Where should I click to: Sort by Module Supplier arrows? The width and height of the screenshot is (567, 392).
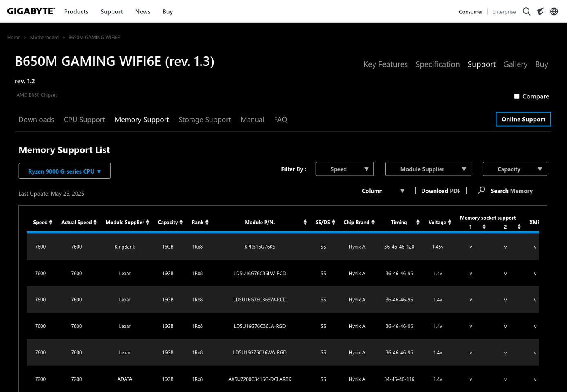(147, 222)
